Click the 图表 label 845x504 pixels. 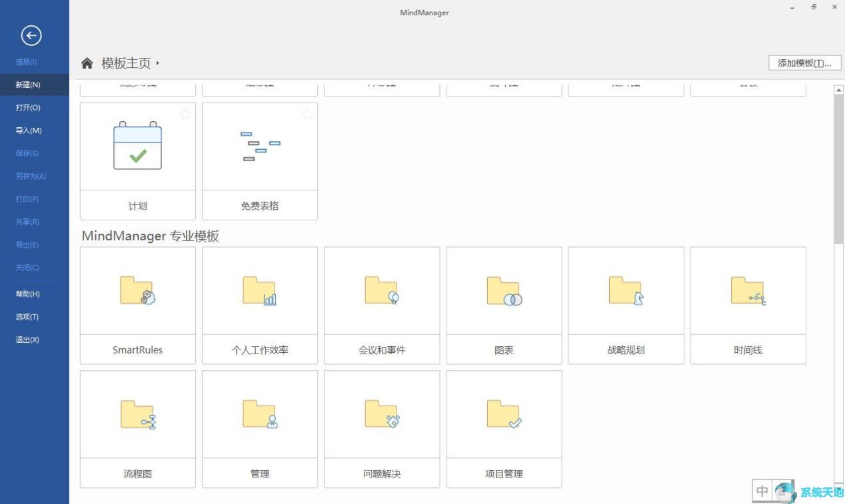pyautogui.click(x=504, y=350)
